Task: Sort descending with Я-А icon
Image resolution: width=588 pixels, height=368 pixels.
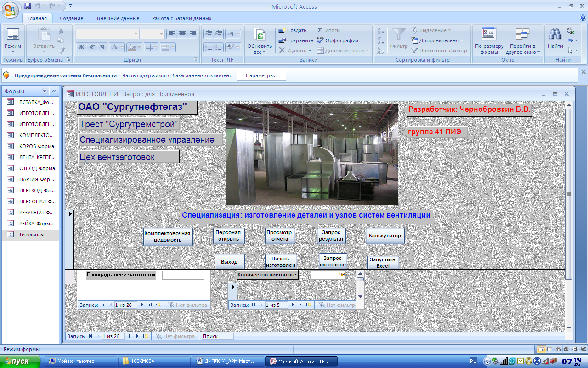Action: coord(380,40)
